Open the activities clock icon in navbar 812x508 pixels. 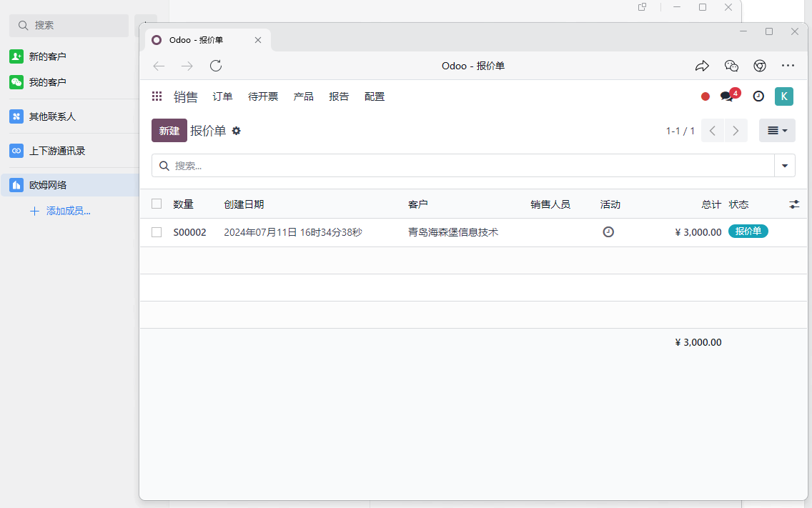coord(758,96)
